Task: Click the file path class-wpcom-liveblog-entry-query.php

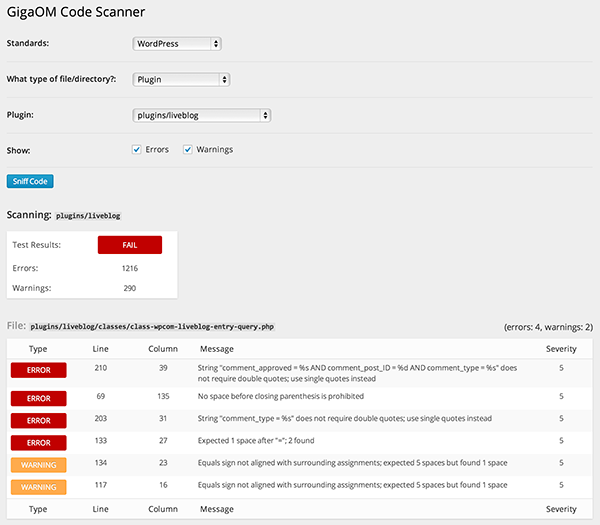Action: click(152, 327)
